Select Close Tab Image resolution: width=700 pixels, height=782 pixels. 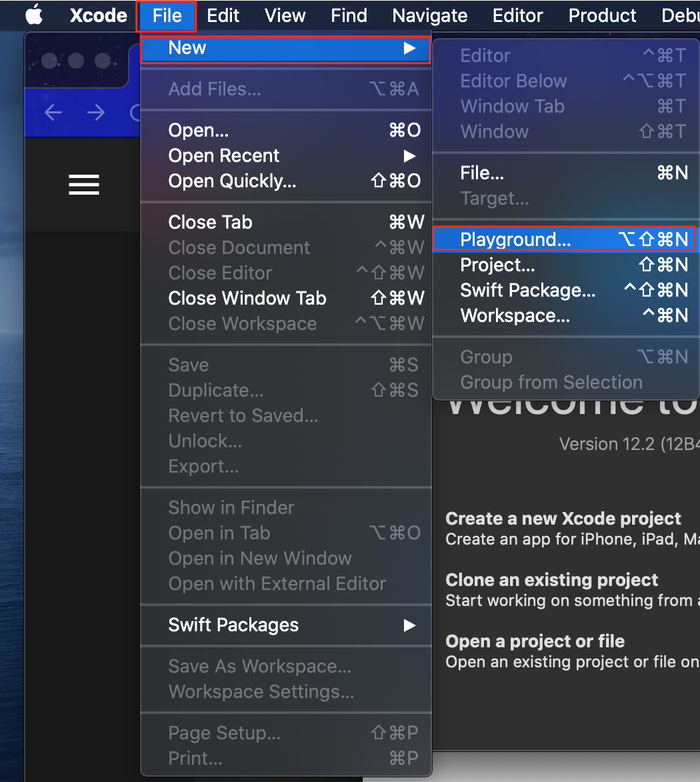click(x=286, y=222)
